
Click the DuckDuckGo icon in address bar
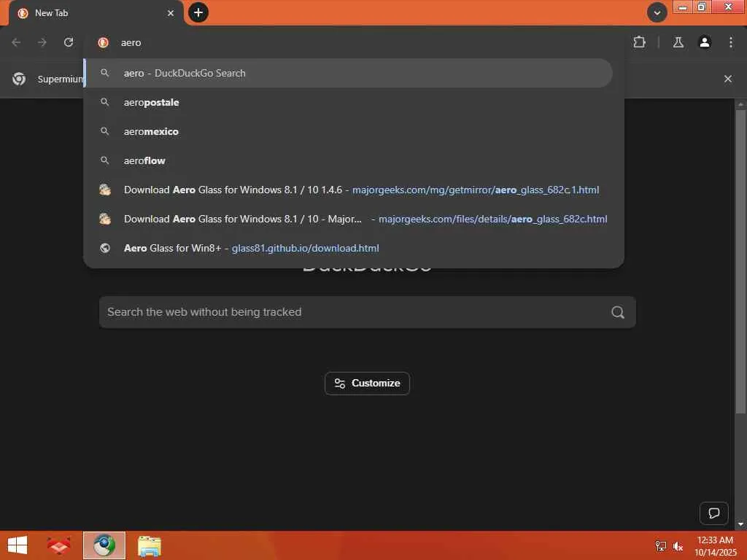(103, 42)
